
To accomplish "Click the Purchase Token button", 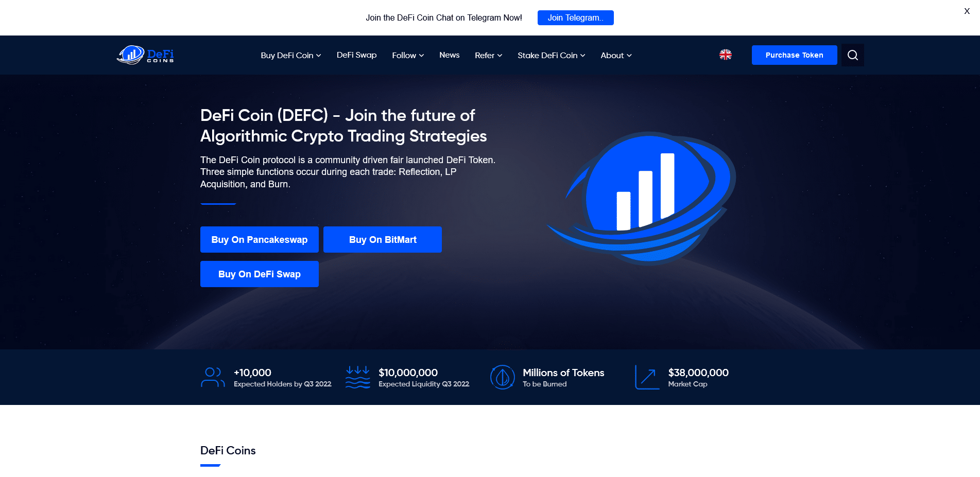I will (x=794, y=55).
